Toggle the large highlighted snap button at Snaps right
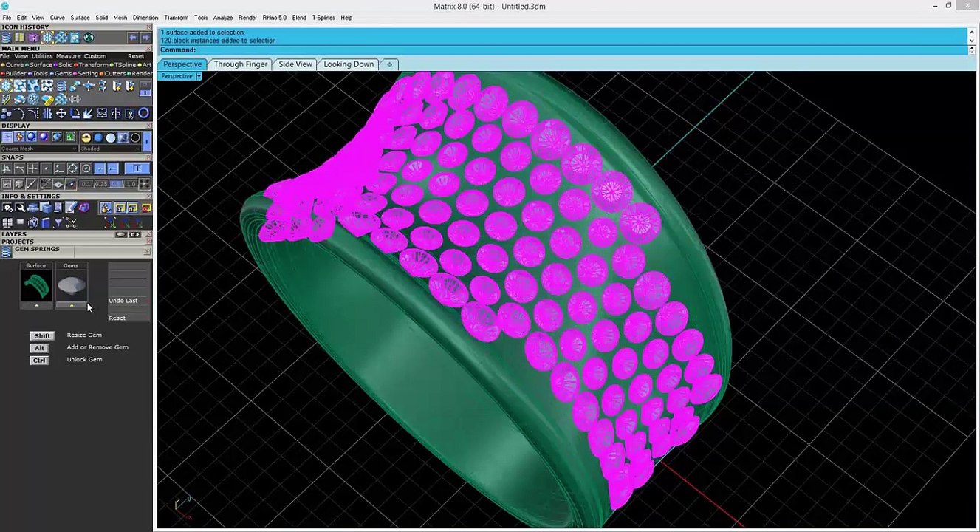The image size is (980, 532). [137, 168]
